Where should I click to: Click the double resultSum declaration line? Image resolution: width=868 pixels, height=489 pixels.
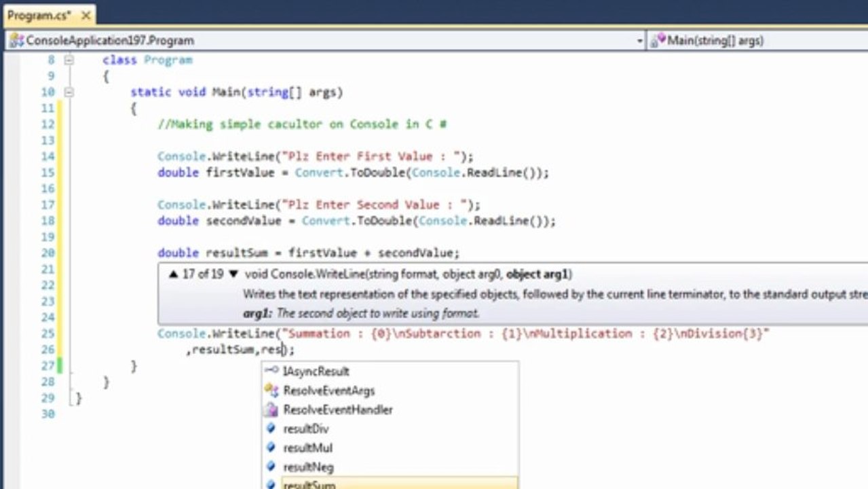point(309,253)
